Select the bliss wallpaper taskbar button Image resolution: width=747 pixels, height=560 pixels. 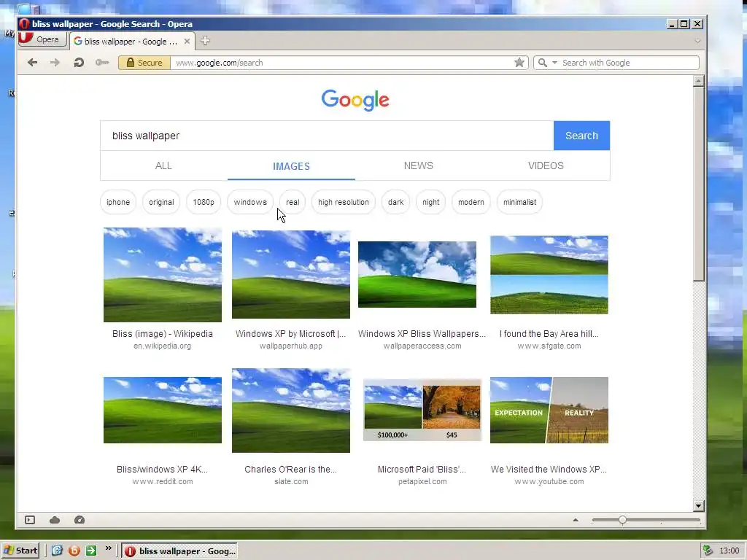pos(179,551)
